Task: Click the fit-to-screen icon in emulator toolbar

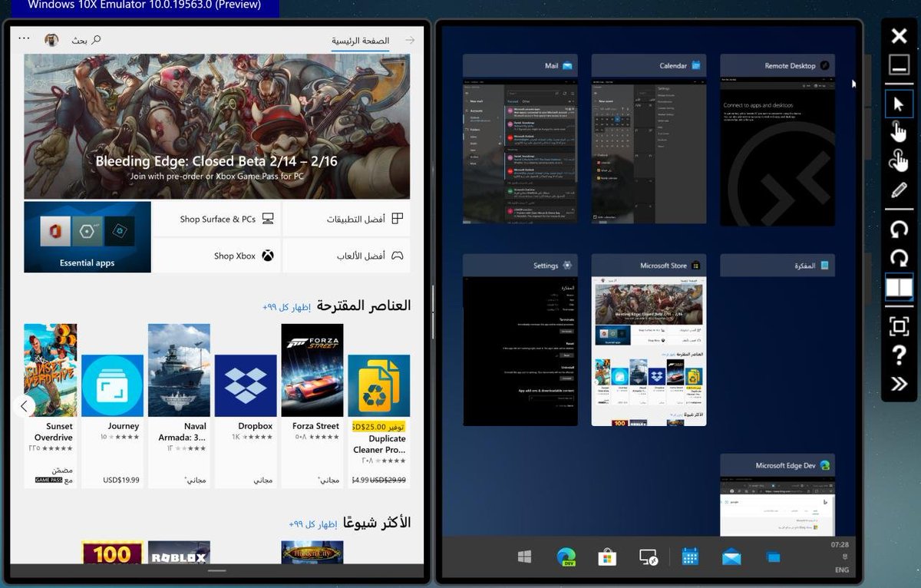Action: tap(899, 326)
